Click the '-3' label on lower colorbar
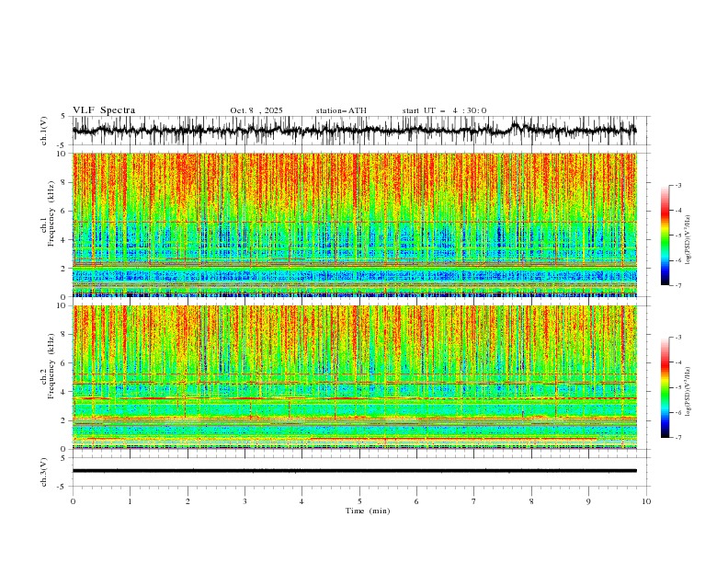 coord(677,338)
